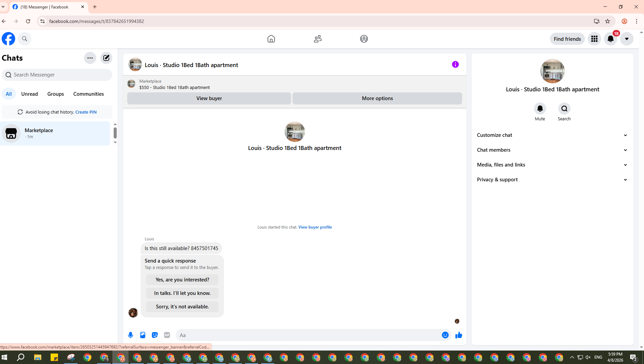The image size is (644, 364).
Task: Click chat list scrollbar up arrow
Action: [x=115, y=124]
